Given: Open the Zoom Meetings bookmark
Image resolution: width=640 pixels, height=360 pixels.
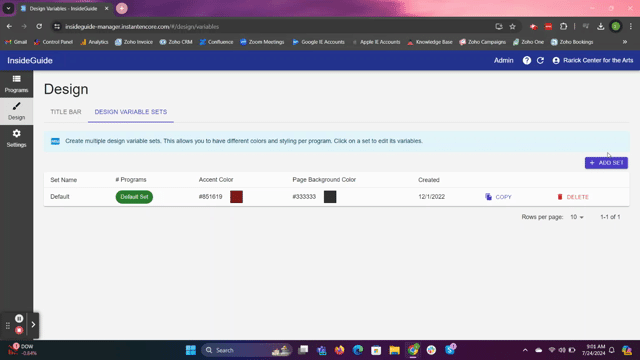Looking at the screenshot, I should 262,42.
